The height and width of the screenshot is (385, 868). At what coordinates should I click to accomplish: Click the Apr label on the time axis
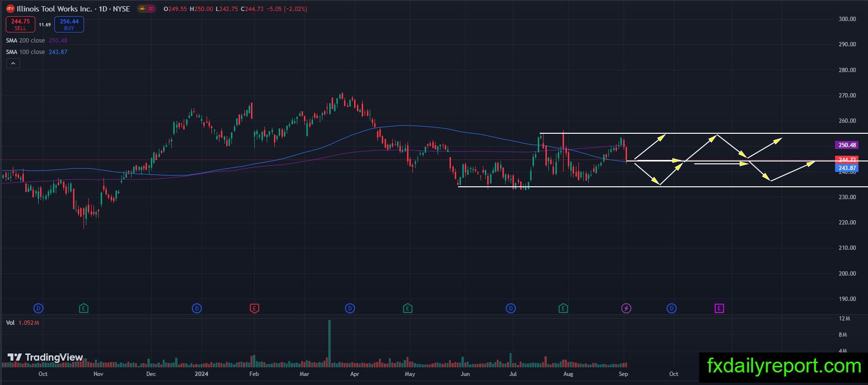355,374
